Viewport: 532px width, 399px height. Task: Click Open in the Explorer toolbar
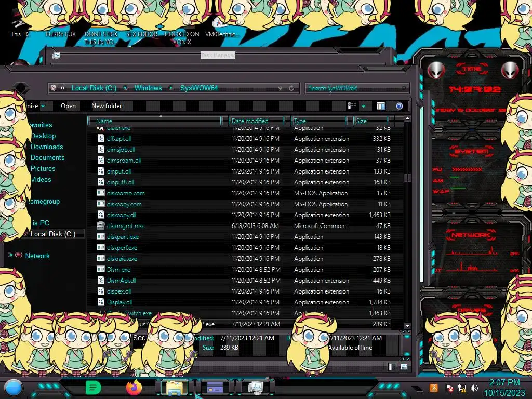point(68,106)
